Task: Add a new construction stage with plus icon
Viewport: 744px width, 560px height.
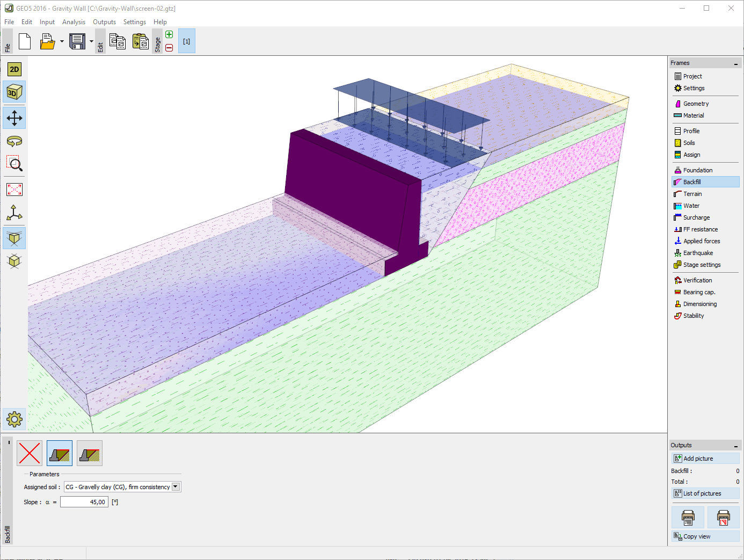Action: (x=169, y=34)
